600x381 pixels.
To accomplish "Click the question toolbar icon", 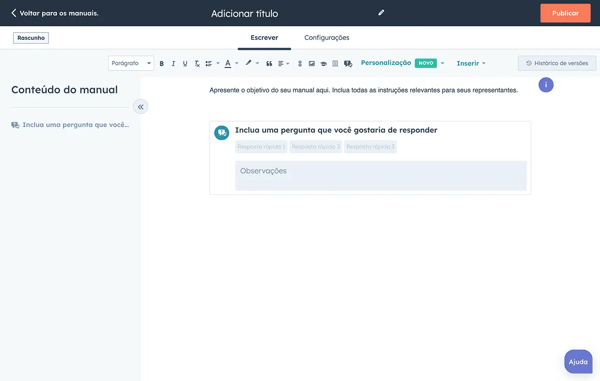I will click(348, 64).
